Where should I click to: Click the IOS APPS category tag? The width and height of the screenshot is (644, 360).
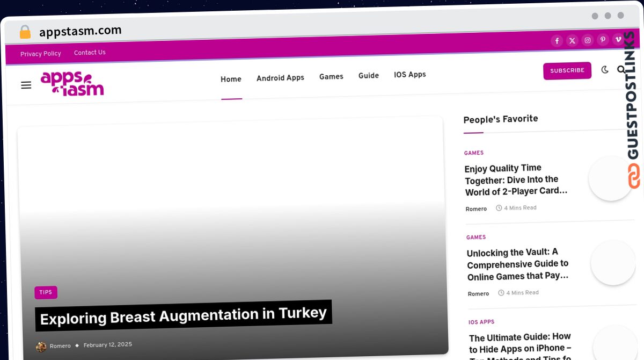point(481,322)
